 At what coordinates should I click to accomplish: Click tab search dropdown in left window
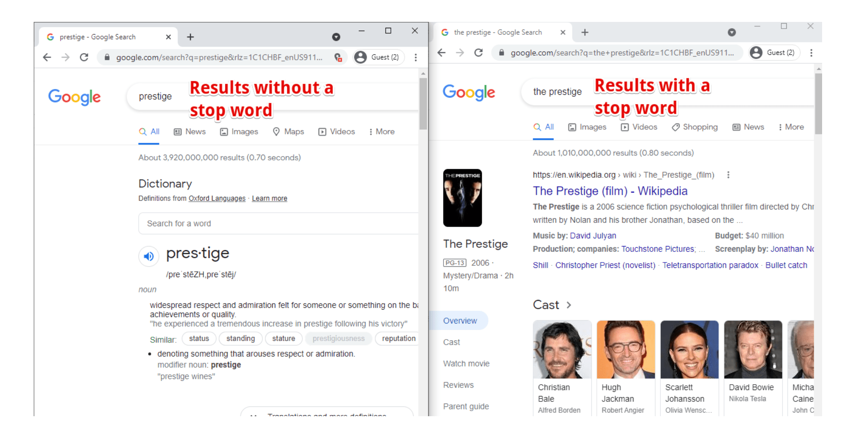click(336, 37)
